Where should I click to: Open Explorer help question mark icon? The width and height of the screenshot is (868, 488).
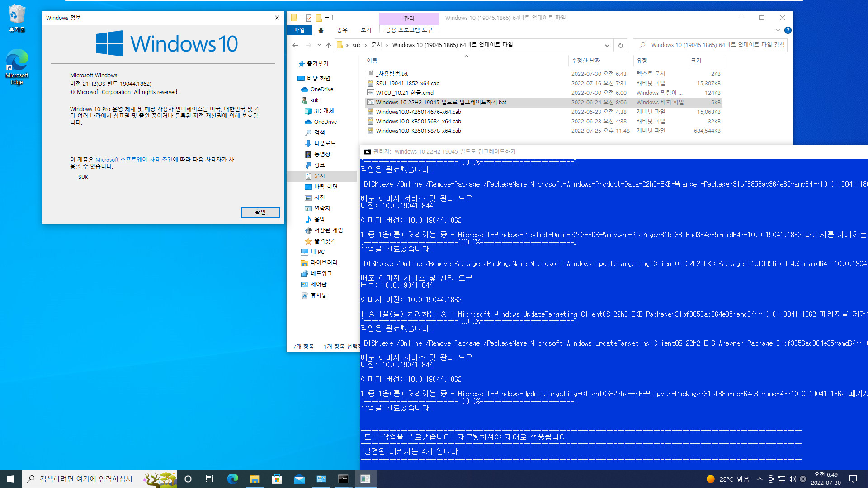click(x=788, y=30)
